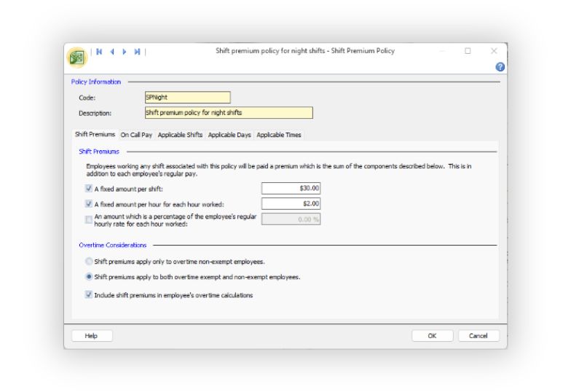Image resolution: width=571 pixels, height=392 pixels.
Task: Go to the previous record arrow
Action: point(112,52)
